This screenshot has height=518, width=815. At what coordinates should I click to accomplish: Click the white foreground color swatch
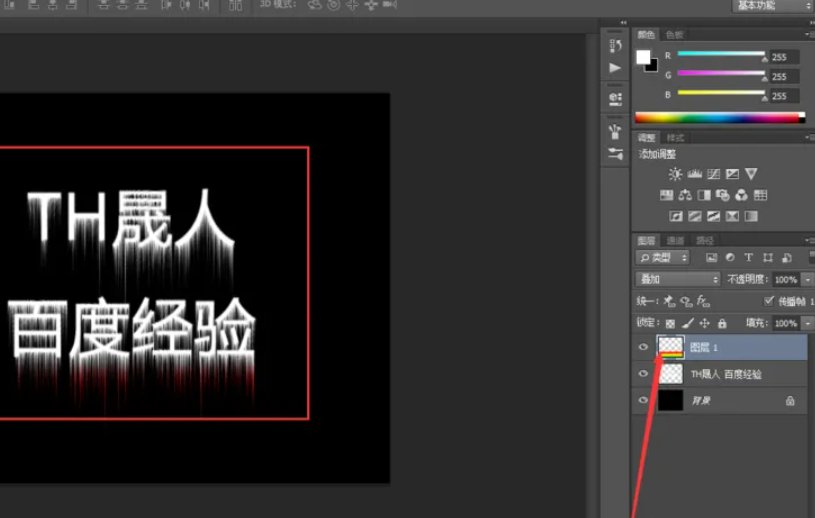(x=643, y=57)
